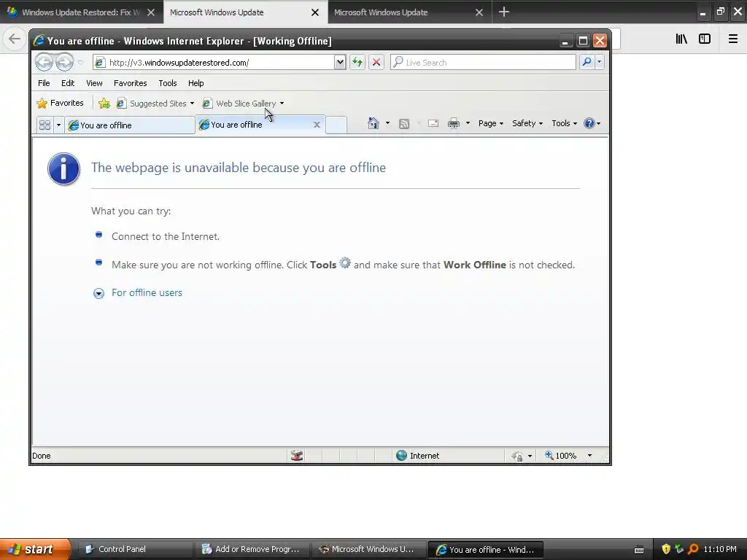747x560 pixels.
Task: Open the Tools command bar menu
Action: coord(564,123)
